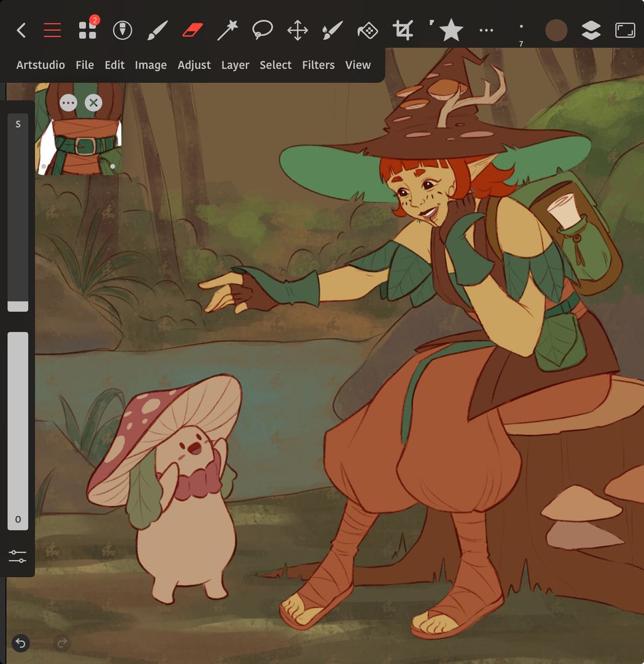
Task: Pick the Move transform tool
Action: [297, 30]
